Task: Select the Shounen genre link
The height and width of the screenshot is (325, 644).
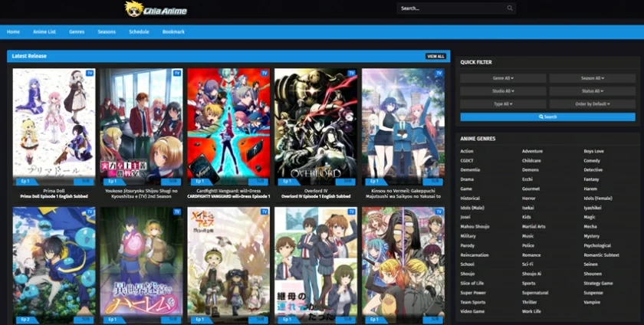Action: [592, 274]
